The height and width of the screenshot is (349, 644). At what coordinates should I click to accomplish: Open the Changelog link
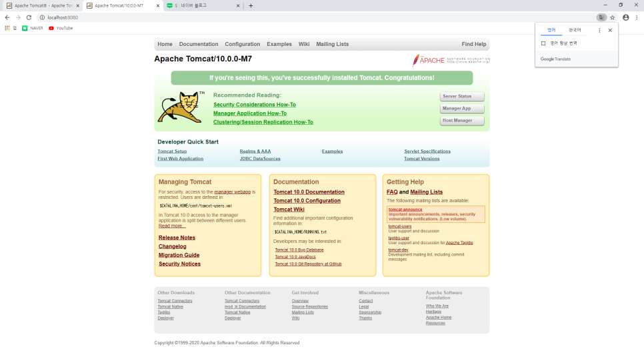pos(172,246)
